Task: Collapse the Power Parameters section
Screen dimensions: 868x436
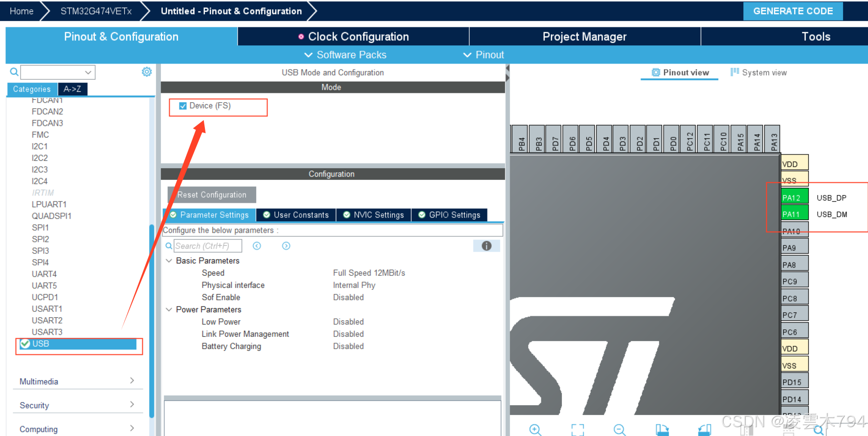Action: tap(169, 309)
